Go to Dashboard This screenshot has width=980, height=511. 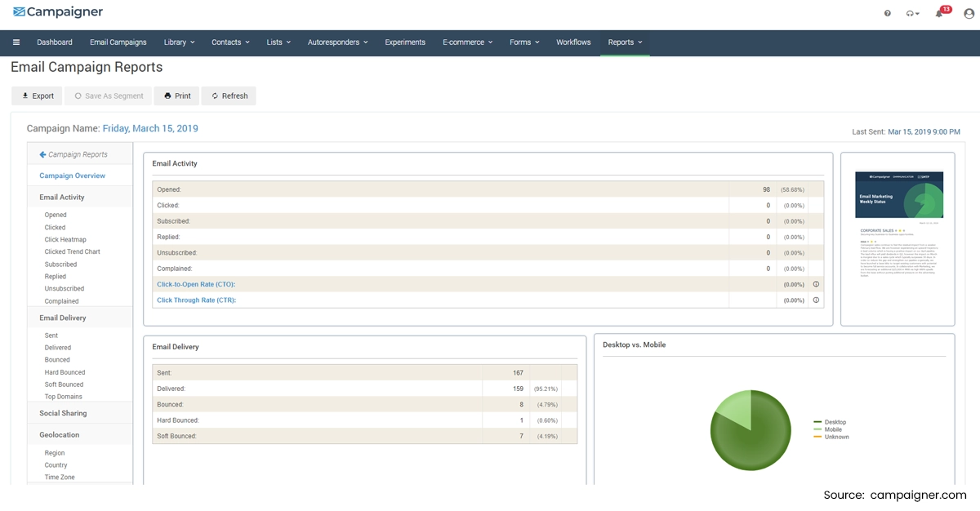pyautogui.click(x=55, y=42)
